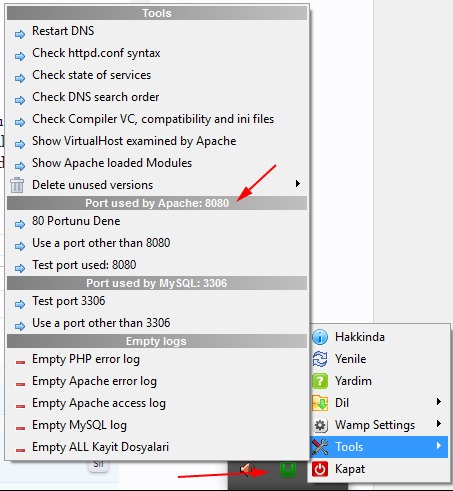Open Hakkinda menu entry

[379, 337]
